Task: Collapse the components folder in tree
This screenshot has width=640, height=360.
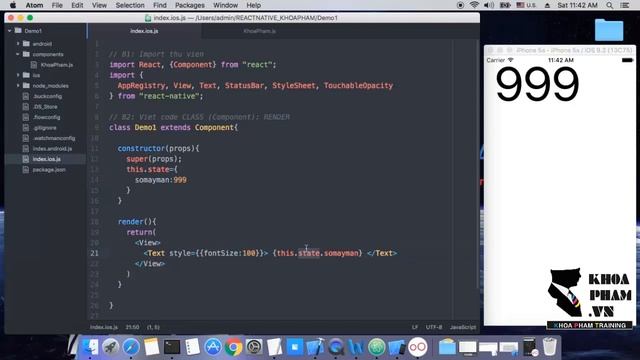Action: pos(18,54)
